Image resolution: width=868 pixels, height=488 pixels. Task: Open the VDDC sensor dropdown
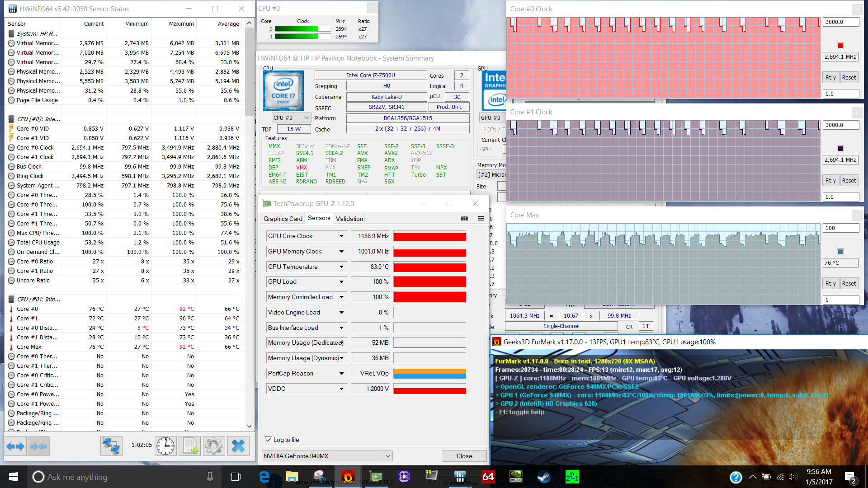pyautogui.click(x=342, y=389)
